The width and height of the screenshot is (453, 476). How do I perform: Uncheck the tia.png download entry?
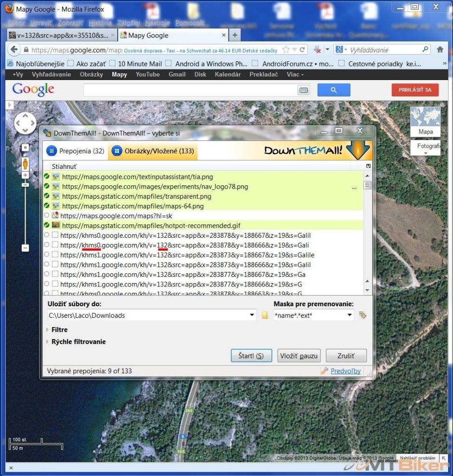pos(46,177)
